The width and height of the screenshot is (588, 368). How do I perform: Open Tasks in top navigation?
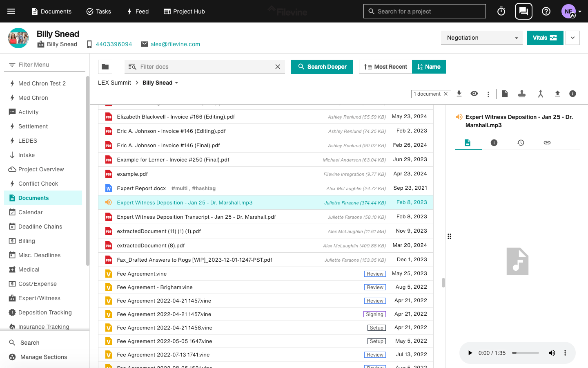tap(99, 11)
